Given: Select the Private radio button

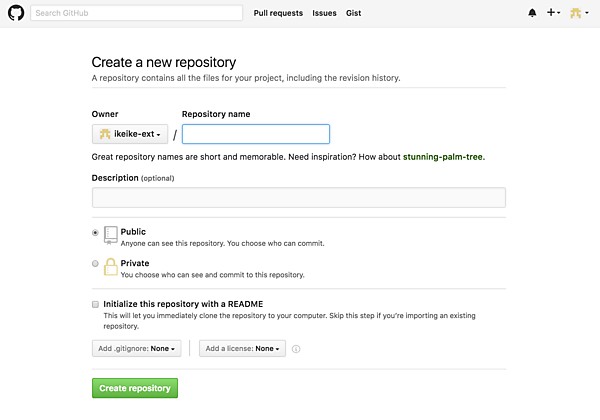Looking at the screenshot, I should [x=95, y=264].
